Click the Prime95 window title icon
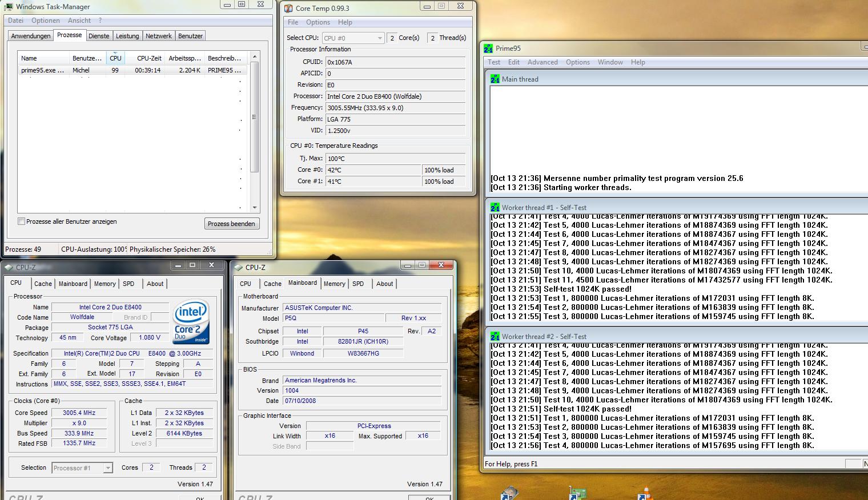 click(x=488, y=49)
